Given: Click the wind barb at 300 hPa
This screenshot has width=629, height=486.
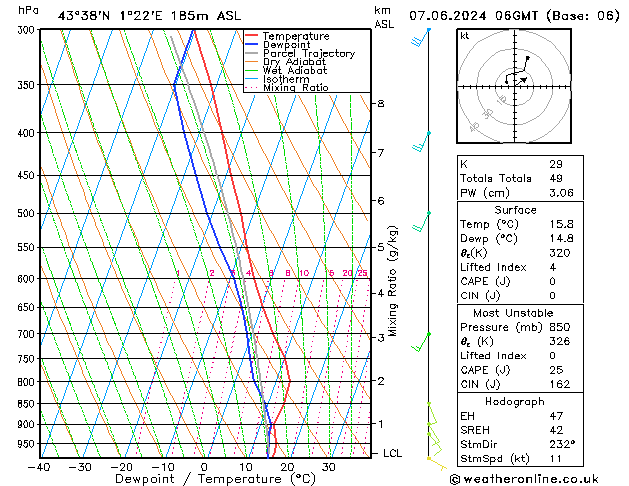Looking at the screenshot, I should coord(422,38).
